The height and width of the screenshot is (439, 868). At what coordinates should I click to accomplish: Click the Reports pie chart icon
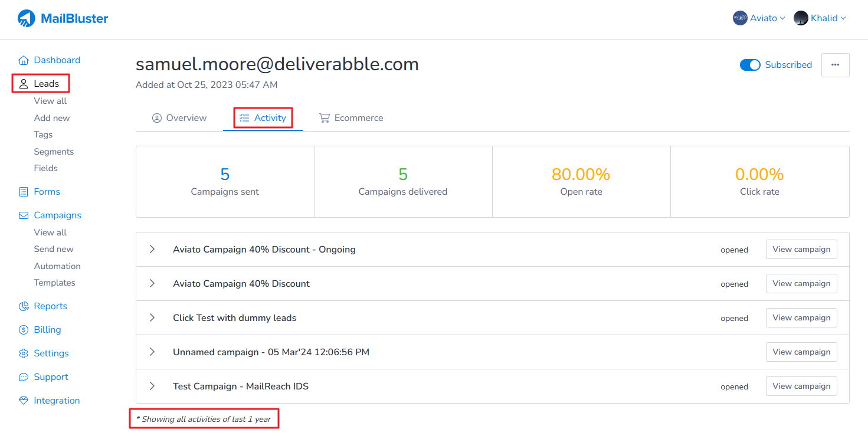click(x=24, y=306)
